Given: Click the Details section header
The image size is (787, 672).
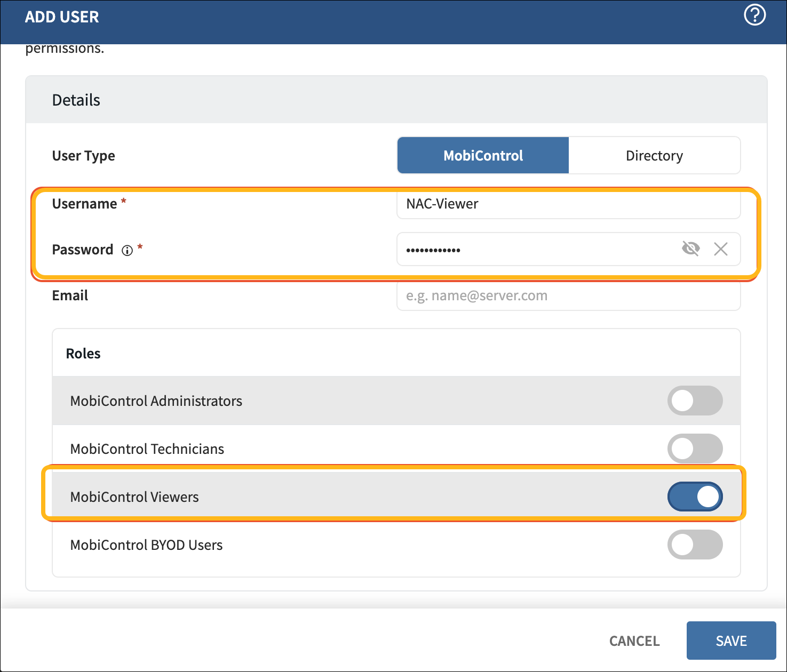Looking at the screenshot, I should click(76, 99).
